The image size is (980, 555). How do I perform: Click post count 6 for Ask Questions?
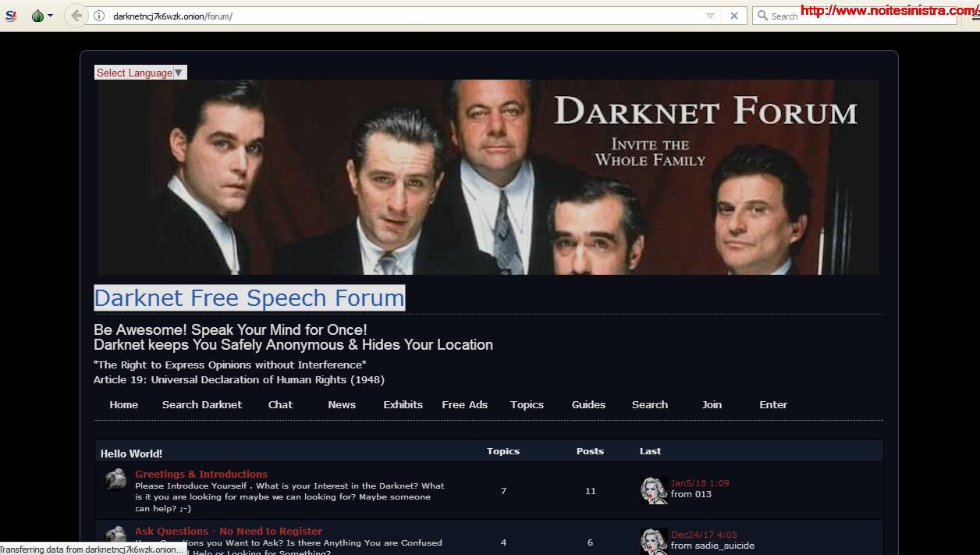[590, 543]
